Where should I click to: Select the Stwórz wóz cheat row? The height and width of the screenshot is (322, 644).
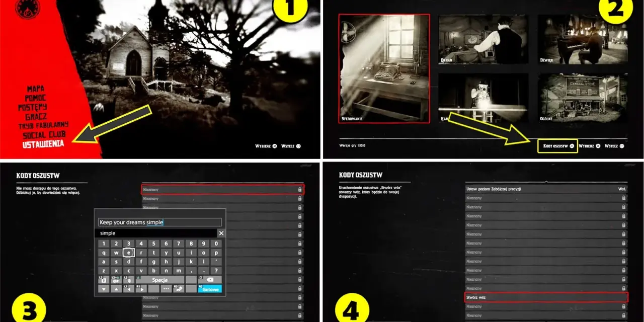[546, 297]
